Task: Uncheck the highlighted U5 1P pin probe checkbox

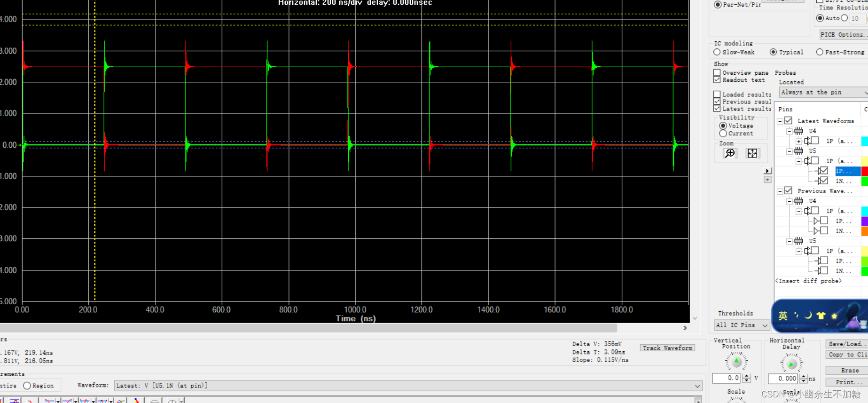Action: (x=824, y=171)
